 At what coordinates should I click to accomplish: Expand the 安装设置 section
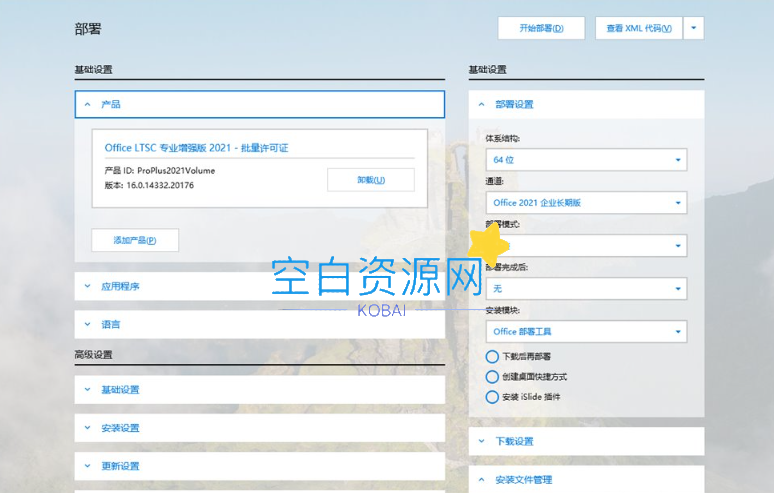point(260,428)
